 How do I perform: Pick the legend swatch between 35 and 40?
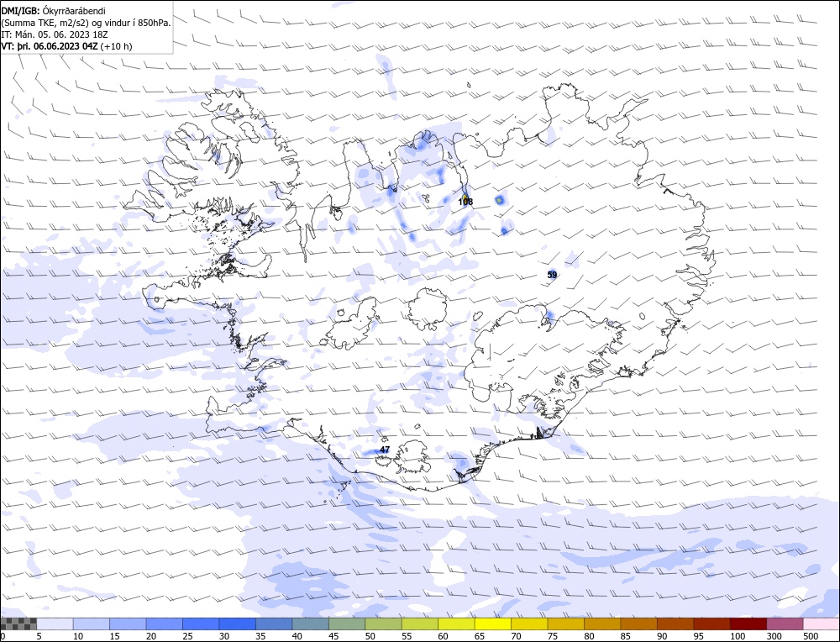[275, 624]
